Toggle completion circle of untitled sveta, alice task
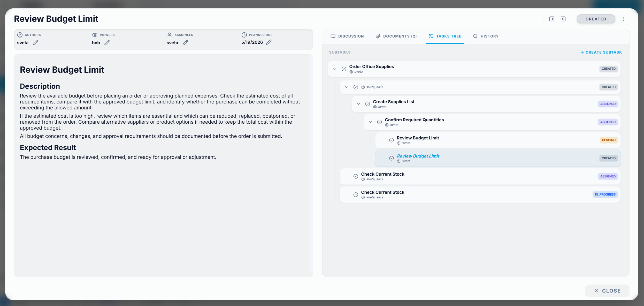The image size is (644, 306). point(356,87)
